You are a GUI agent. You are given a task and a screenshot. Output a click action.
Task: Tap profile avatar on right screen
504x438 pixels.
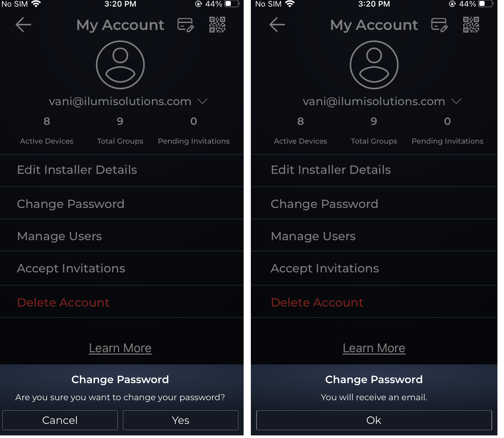click(374, 65)
